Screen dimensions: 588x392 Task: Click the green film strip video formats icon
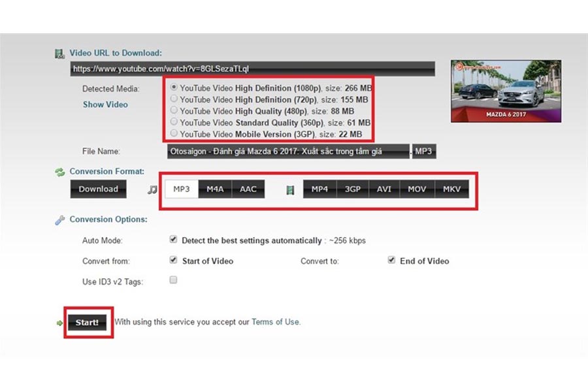pyautogui.click(x=290, y=190)
